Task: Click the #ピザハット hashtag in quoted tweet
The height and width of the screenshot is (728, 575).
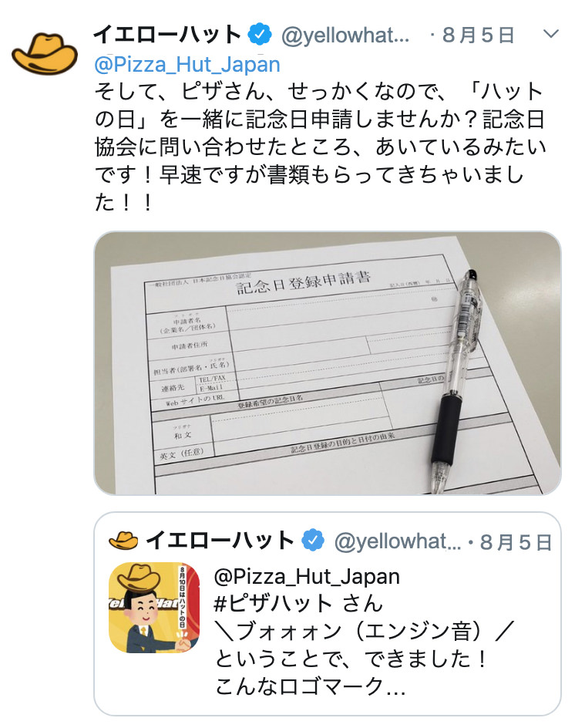Action: click(x=274, y=604)
